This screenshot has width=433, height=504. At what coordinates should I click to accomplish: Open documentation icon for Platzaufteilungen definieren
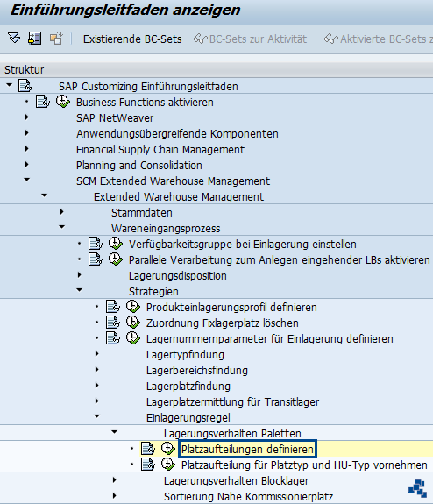(148, 449)
